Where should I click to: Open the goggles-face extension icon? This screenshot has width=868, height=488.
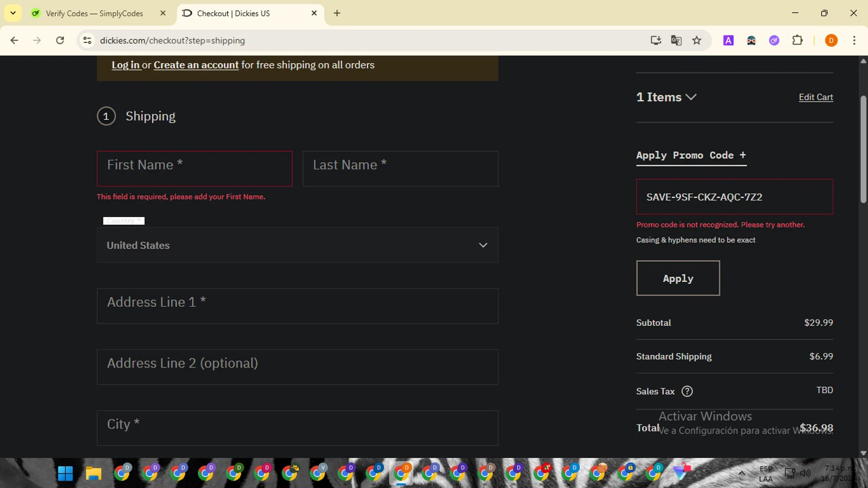[x=751, y=41]
